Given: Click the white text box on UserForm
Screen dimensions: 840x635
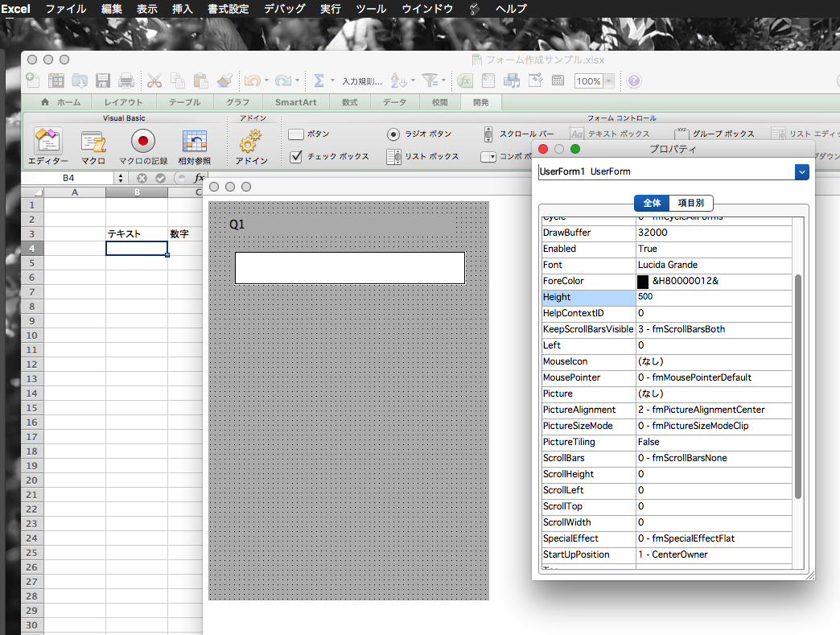Looking at the screenshot, I should click(x=349, y=268).
